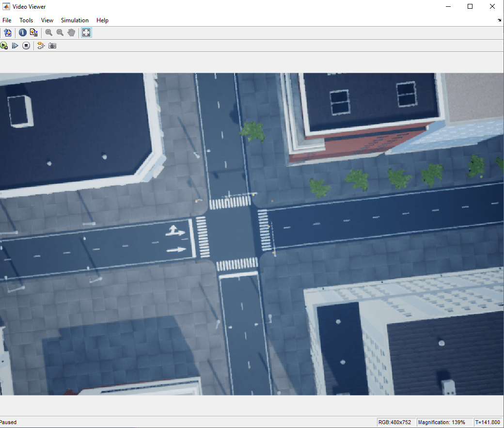
Task: Open the View menu
Action: (47, 20)
